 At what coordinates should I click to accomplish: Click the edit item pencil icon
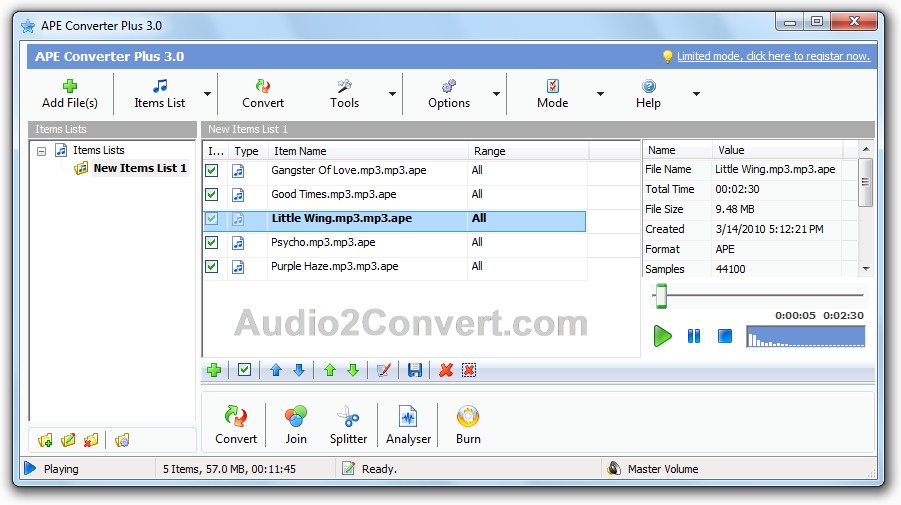click(x=384, y=371)
